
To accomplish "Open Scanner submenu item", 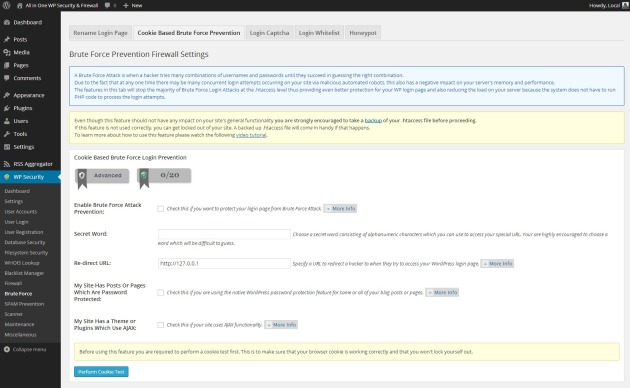I will tap(14, 314).
